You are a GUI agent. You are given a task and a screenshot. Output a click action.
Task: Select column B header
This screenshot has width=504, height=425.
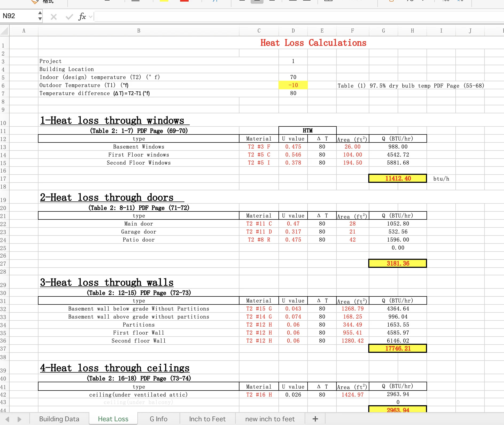pos(139,31)
